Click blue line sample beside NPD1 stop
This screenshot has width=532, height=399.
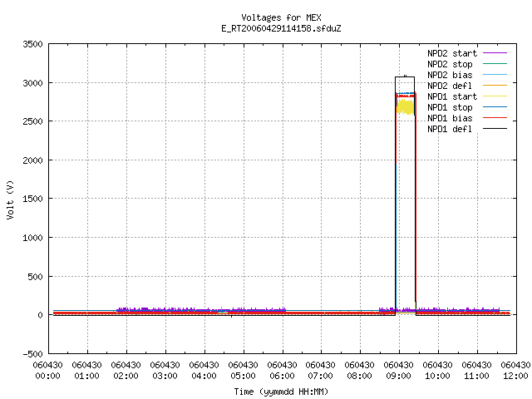point(495,107)
